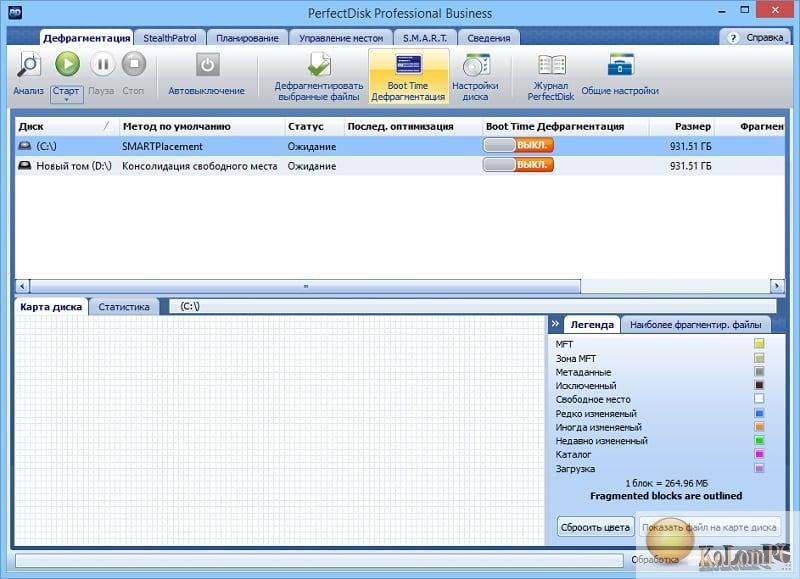
Task: Click the Недавно измененный green swatch
Action: [x=759, y=440]
